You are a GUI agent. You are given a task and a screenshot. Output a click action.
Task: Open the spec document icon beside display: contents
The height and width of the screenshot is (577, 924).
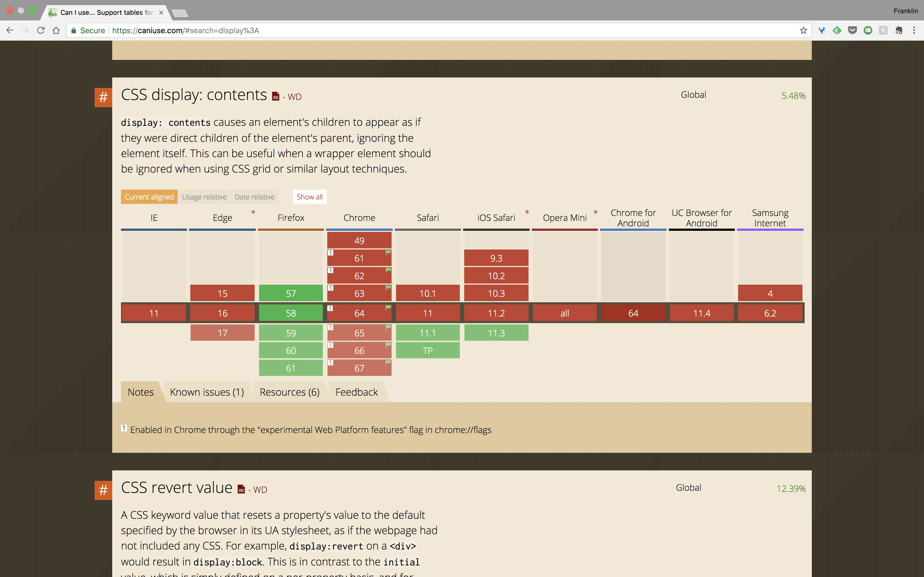point(275,96)
